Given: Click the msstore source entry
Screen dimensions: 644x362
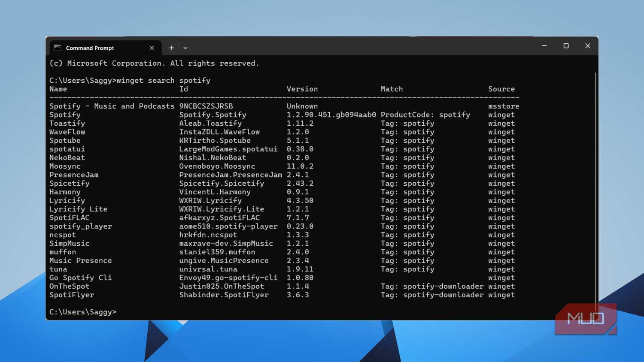Looking at the screenshot, I should [x=504, y=106].
